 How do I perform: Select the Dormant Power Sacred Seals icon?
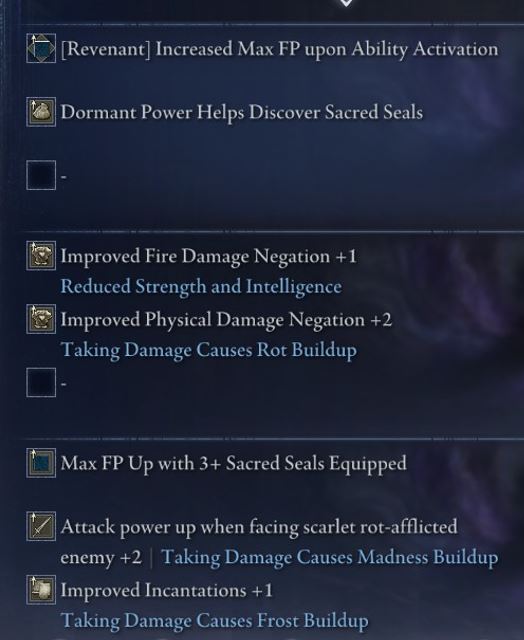point(41,112)
